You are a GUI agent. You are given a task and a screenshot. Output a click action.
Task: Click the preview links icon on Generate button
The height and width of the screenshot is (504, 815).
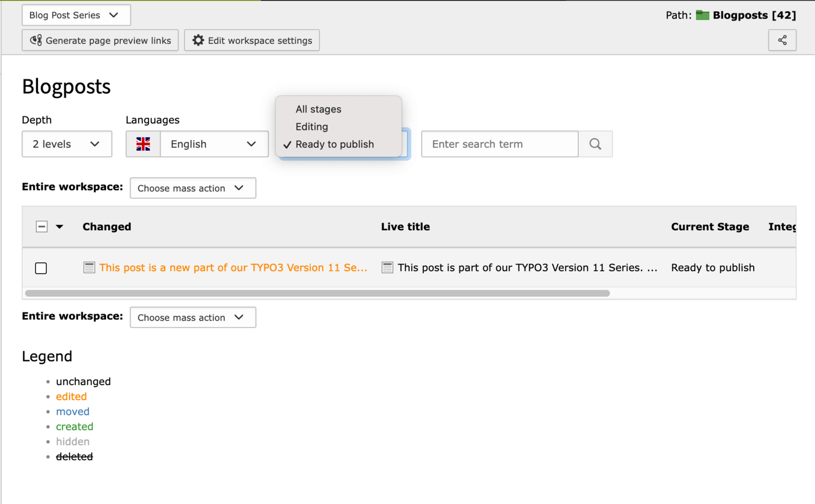35,40
